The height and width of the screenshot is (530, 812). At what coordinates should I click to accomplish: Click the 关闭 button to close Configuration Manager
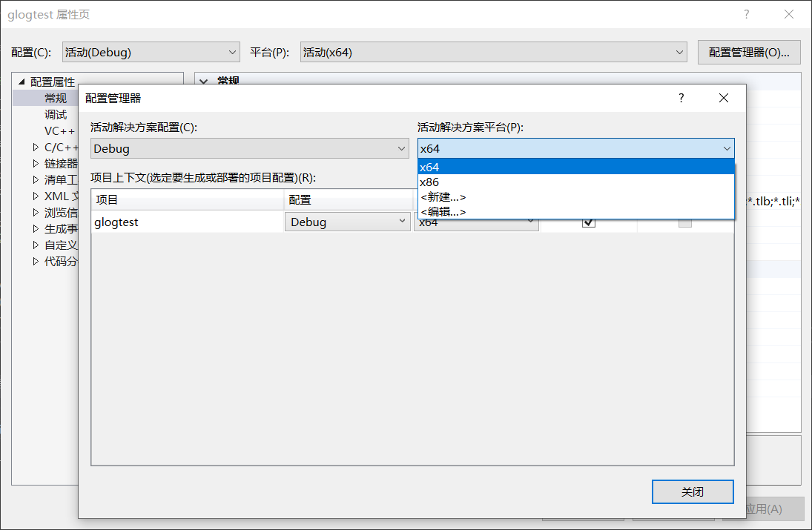click(692, 491)
